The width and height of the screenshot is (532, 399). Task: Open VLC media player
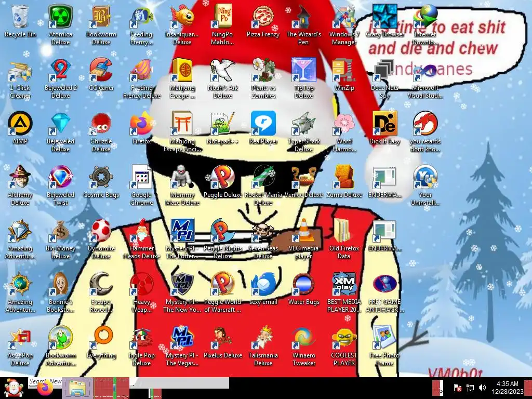[x=303, y=238]
